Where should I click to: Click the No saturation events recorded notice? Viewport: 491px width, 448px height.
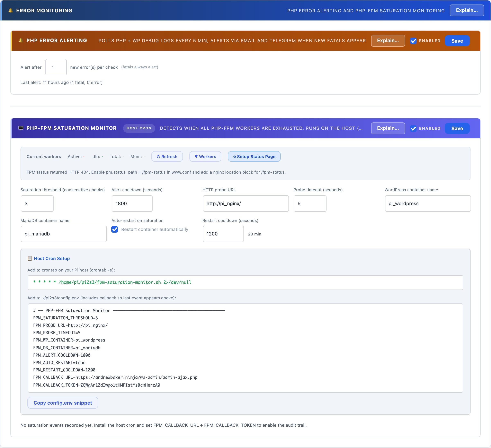(163, 425)
